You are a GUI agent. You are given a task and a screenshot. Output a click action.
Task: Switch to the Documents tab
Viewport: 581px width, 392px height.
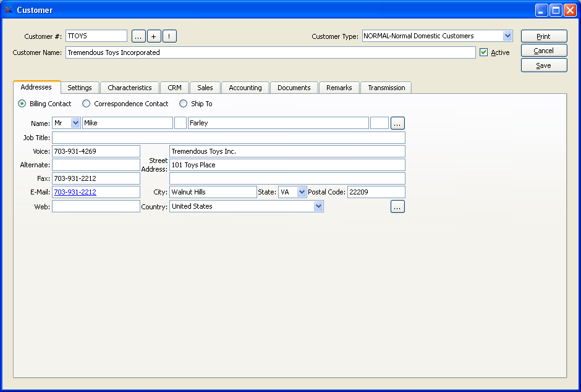coord(294,88)
